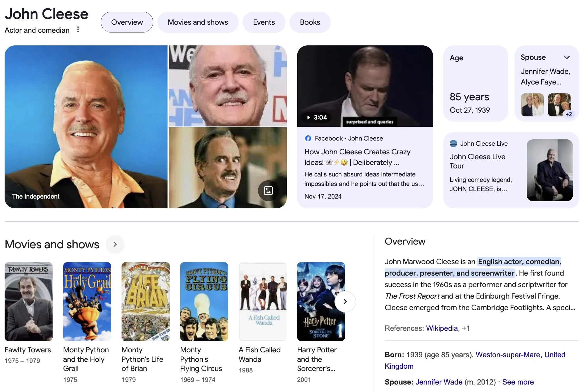Viewport: 585px width, 392px height.
Task: Click See more next to Spouse
Action: coord(518,382)
